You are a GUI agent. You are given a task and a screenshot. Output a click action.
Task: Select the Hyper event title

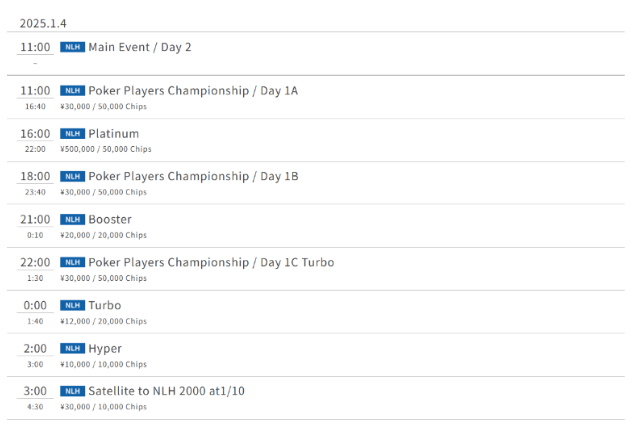(105, 348)
